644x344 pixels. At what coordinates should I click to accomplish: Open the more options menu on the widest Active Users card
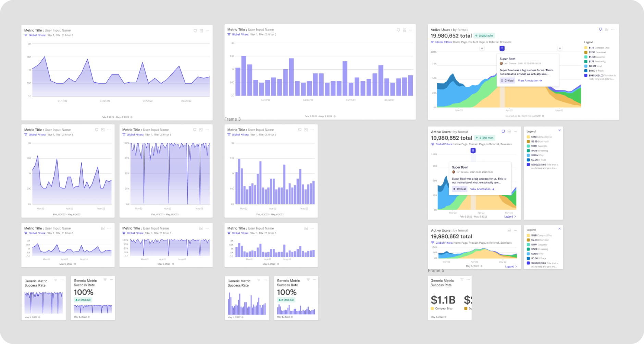tap(613, 29)
